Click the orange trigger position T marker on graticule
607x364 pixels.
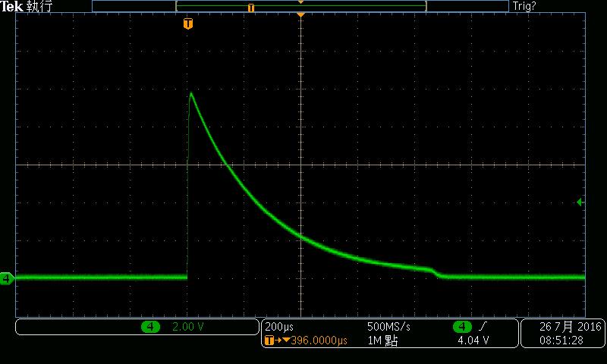click(x=188, y=24)
